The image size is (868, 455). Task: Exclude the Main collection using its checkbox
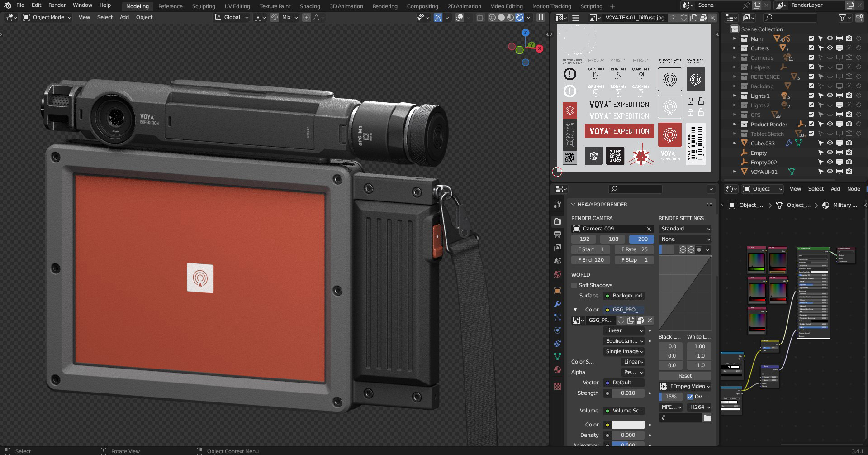tap(811, 39)
